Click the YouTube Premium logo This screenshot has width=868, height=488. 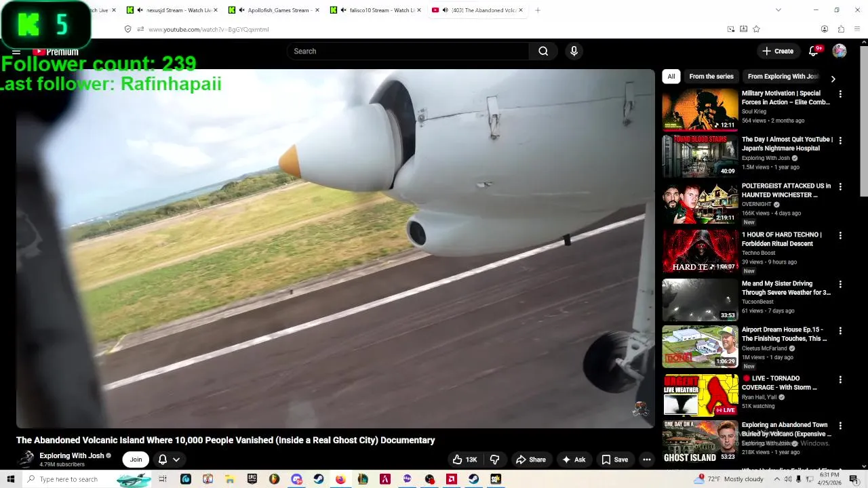point(56,52)
